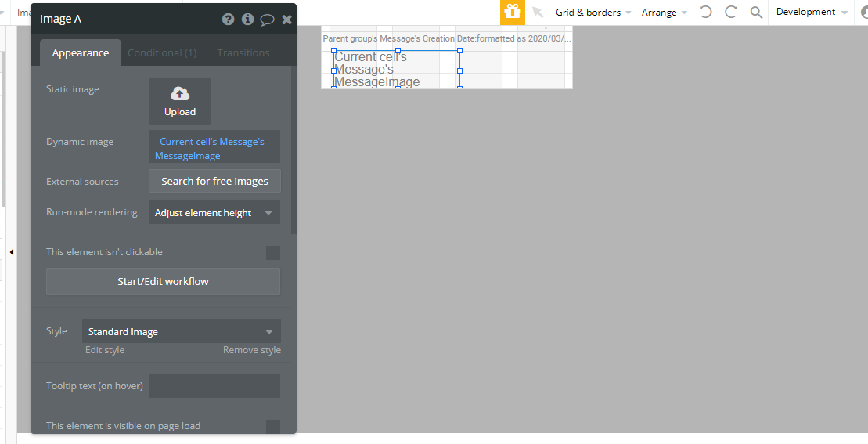This screenshot has width=868, height=444.
Task: Toggle 'This element isn't clickable' checkbox
Action: pos(273,252)
